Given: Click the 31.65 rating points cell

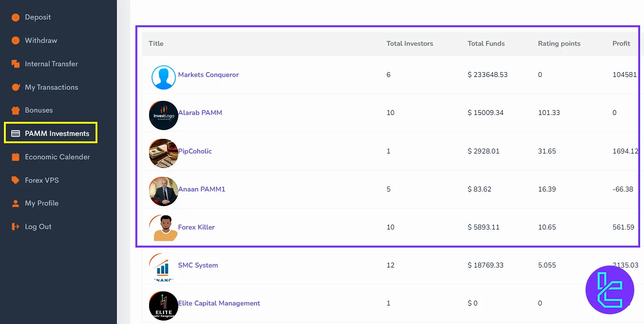Looking at the screenshot, I should [x=547, y=151].
